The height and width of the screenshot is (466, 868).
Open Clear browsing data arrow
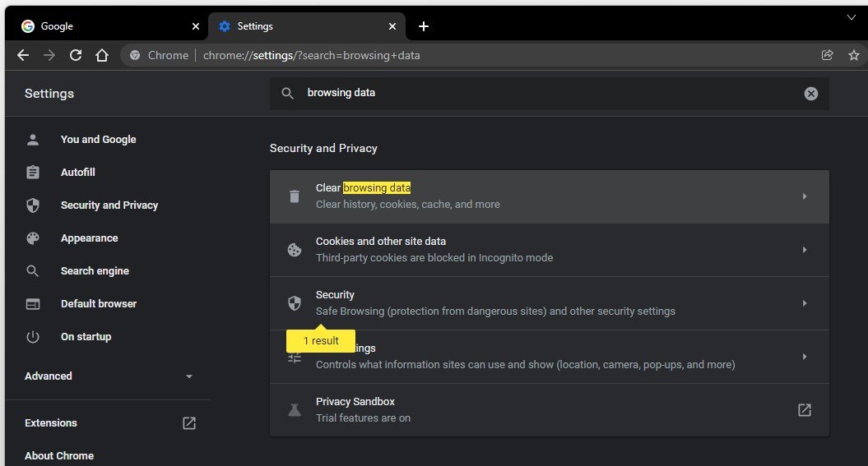[x=804, y=196]
